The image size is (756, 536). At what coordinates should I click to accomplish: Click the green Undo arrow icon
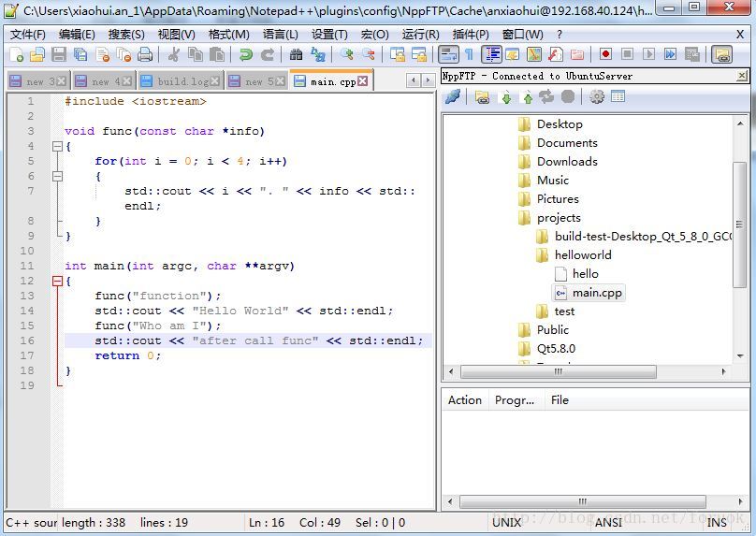click(245, 55)
